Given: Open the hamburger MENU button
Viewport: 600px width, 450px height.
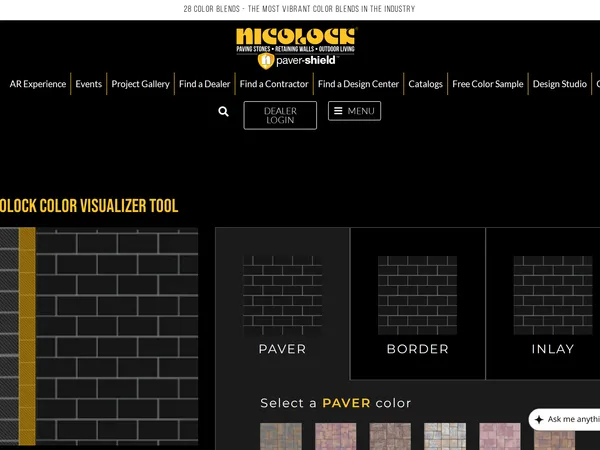Looking at the screenshot, I should coord(354,111).
